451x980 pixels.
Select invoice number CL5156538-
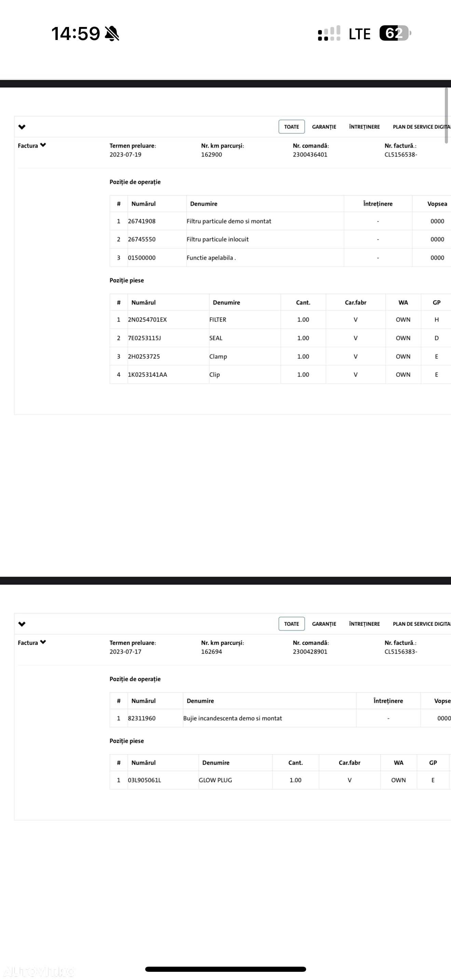401,154
